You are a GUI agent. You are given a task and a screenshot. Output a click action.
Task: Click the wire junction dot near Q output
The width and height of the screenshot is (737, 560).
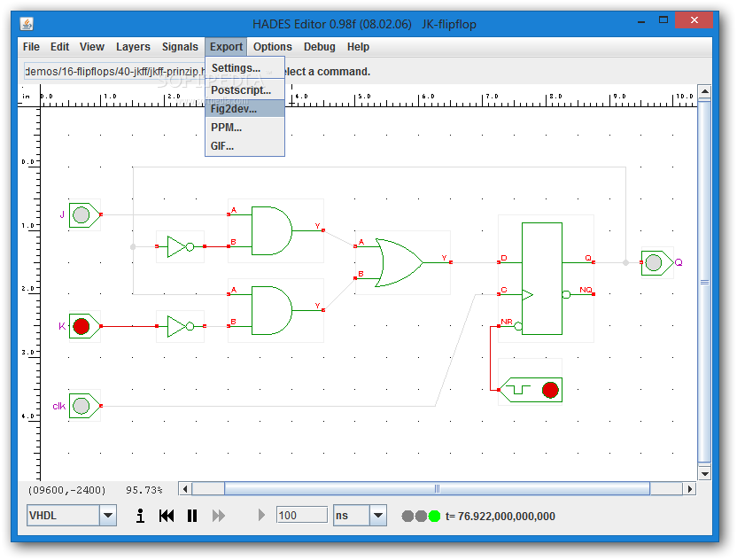[625, 262]
